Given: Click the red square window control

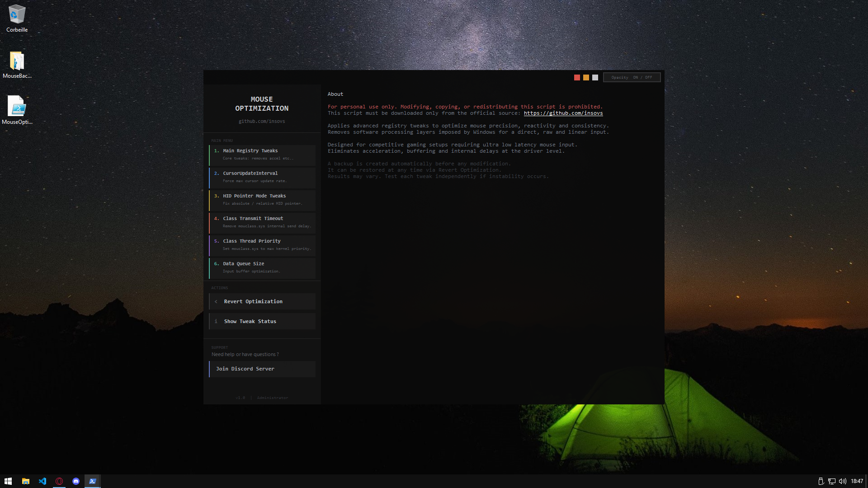Looking at the screenshot, I should tap(577, 78).
